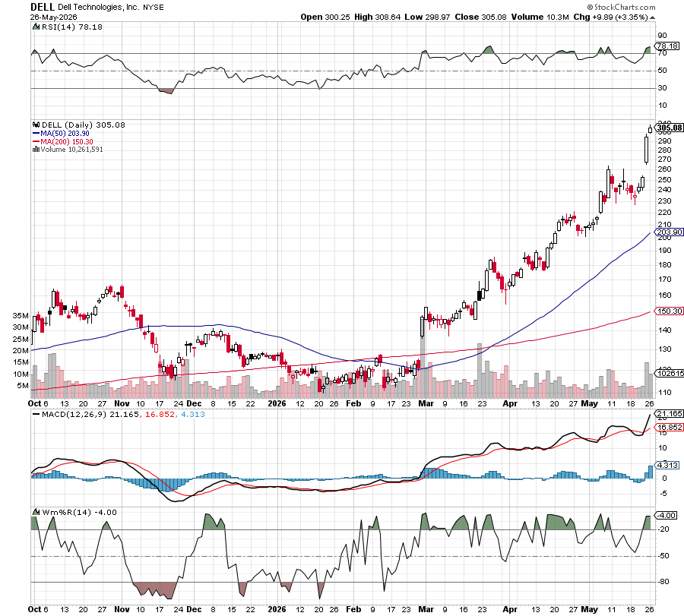Viewport: 684px width, 616px height.
Task: Click the mountain icon beside Wm%R(14)
Action: click(36, 512)
